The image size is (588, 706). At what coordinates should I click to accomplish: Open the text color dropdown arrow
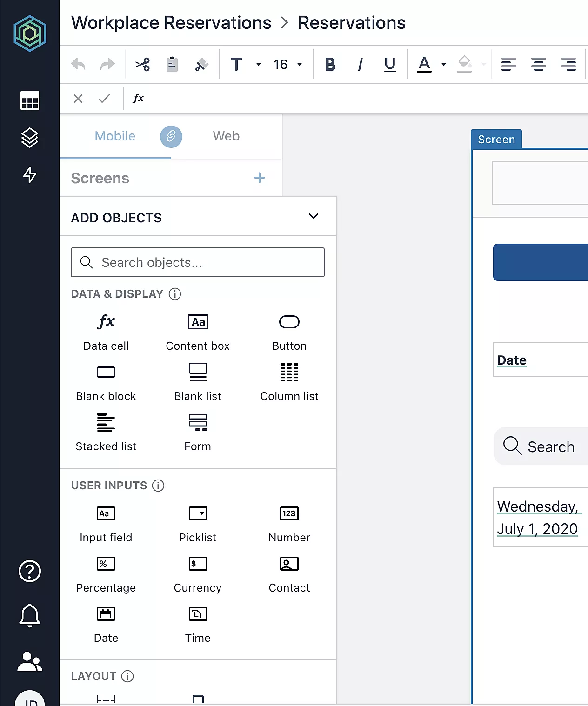[444, 64]
